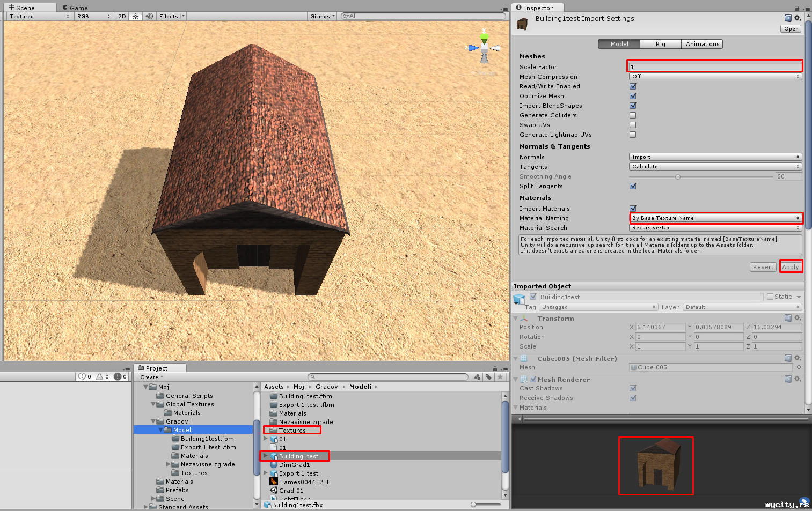Click the Apply button
812x511 pixels.
(x=790, y=267)
